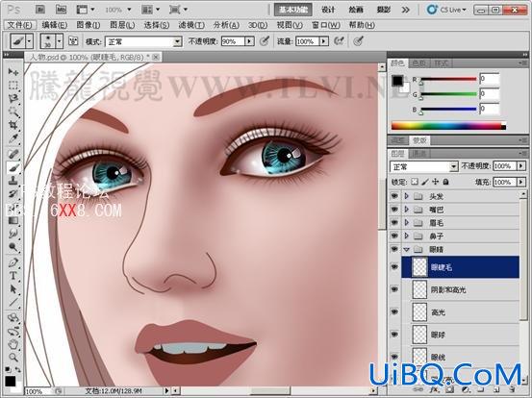Viewport: 532px width, 398px height.
Task: Open the tool preset picker arrow
Action: [x=29, y=41]
